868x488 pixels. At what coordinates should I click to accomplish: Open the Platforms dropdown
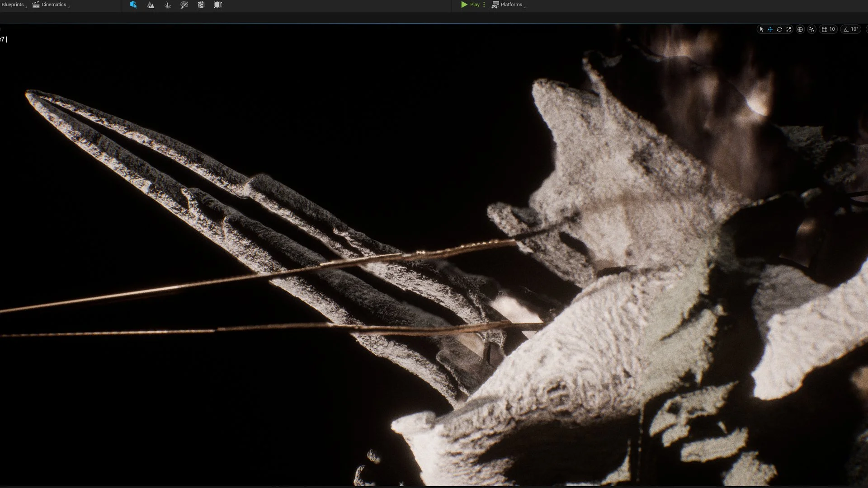(508, 5)
